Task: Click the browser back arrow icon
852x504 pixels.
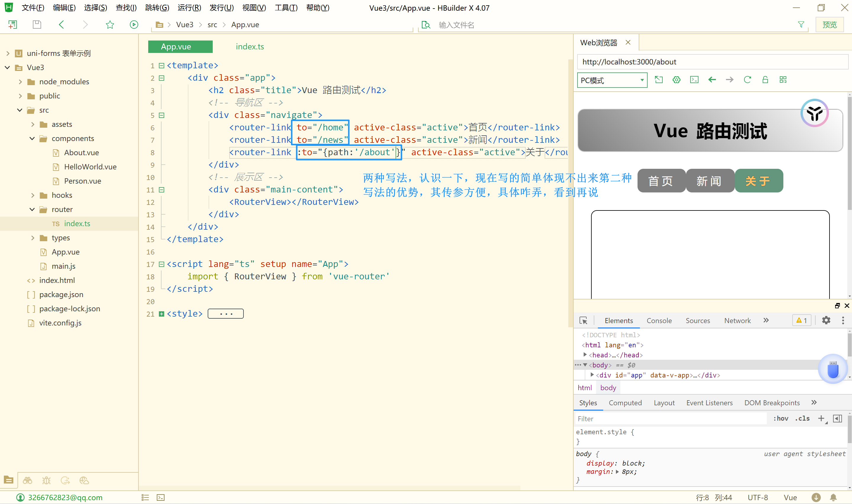Action: tap(712, 80)
